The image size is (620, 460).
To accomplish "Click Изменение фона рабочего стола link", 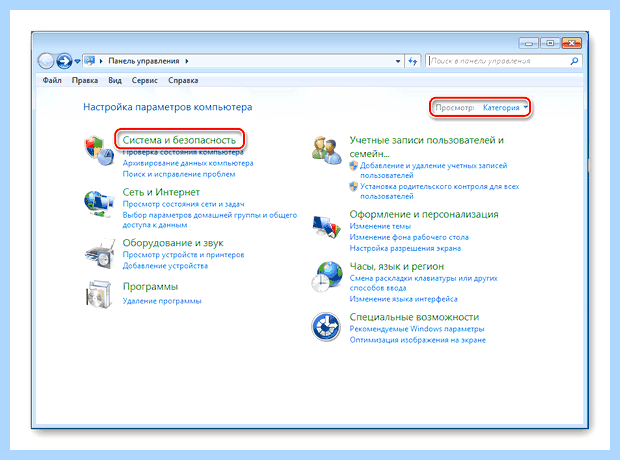I will (409, 237).
